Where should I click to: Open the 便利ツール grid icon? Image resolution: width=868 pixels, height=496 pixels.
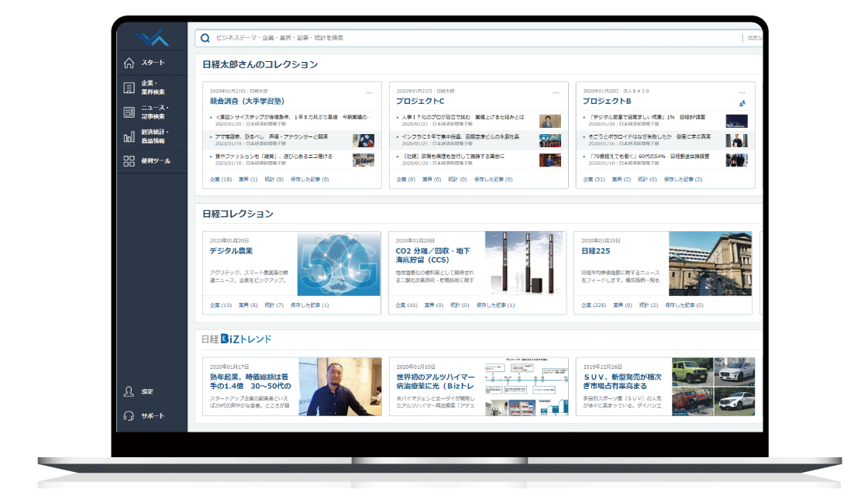point(129,160)
